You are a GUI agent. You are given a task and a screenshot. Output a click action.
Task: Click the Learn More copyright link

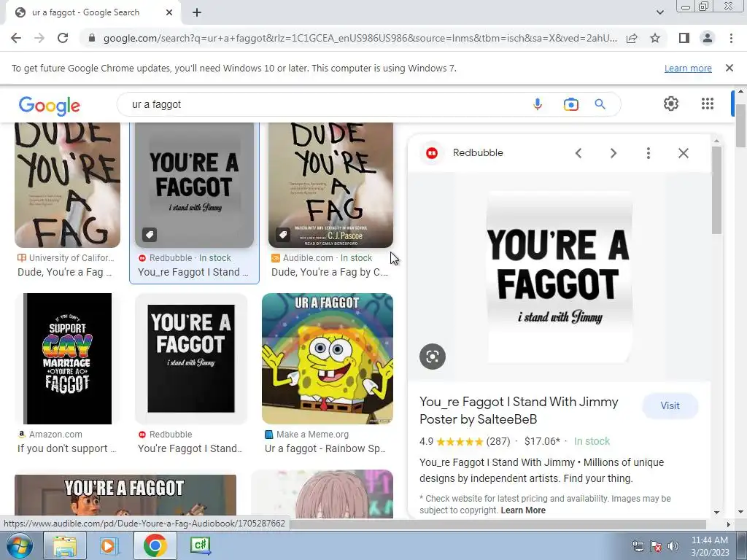point(523,510)
